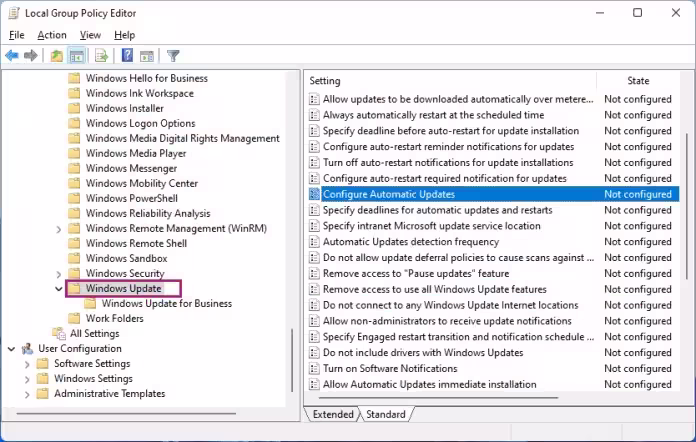Image resolution: width=696 pixels, height=442 pixels.
Task: Click the Software Settings folder icon
Action: (43, 363)
